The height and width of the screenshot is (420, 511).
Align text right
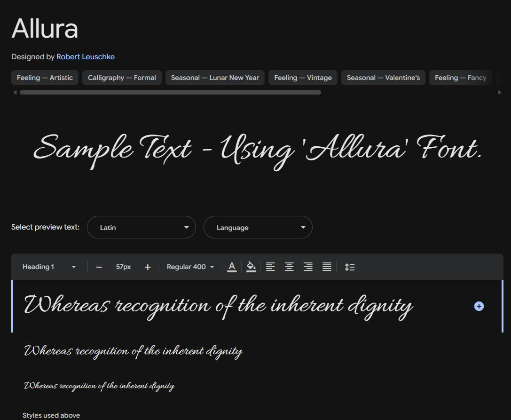[x=308, y=267]
